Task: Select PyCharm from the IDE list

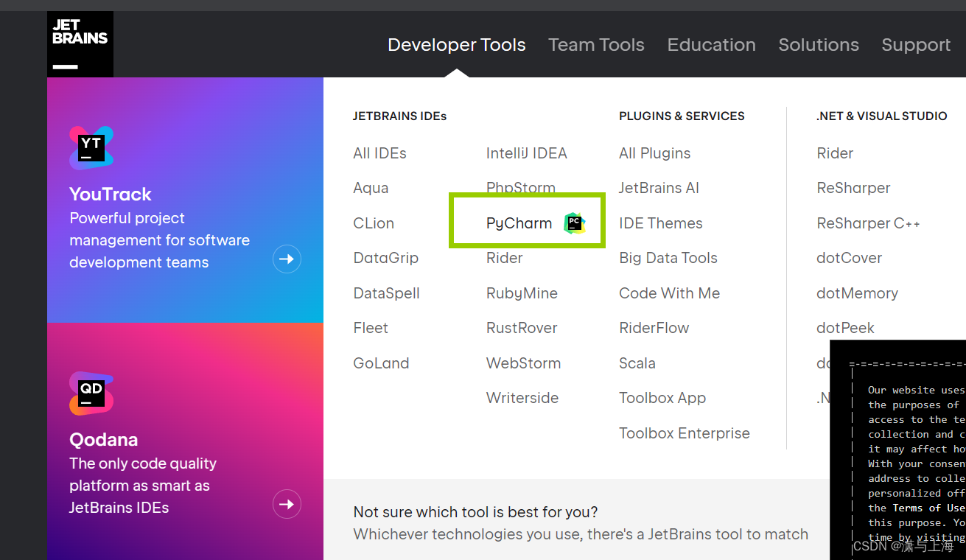Action: (519, 223)
